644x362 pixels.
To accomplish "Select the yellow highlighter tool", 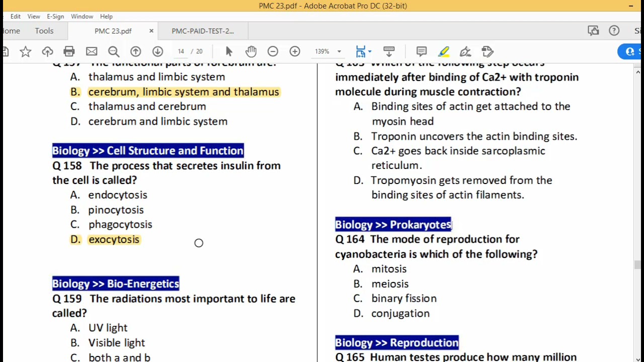I will 444,51.
